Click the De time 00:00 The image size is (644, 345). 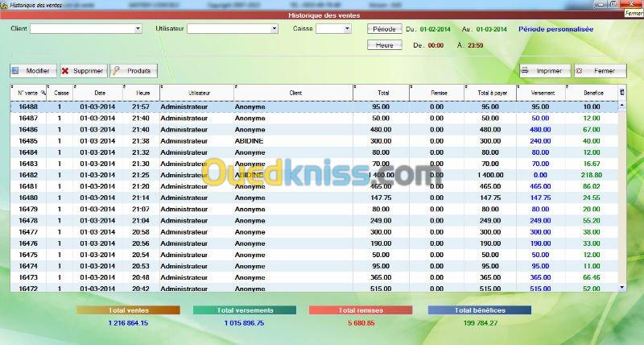point(436,45)
